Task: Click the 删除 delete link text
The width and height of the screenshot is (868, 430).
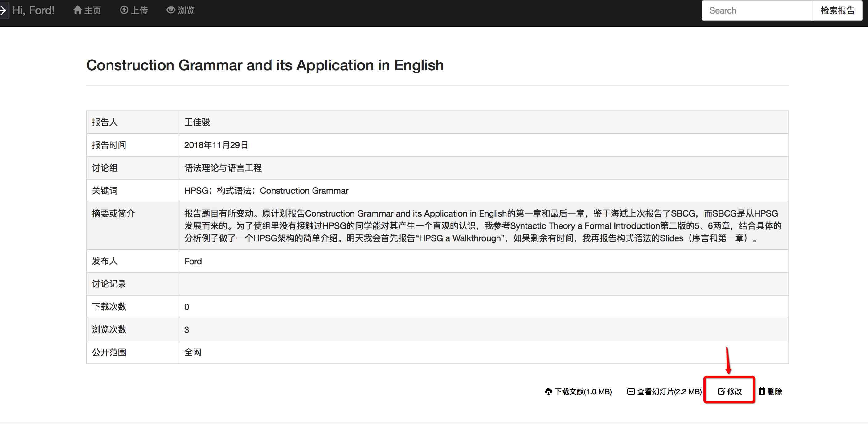Action: coord(774,391)
